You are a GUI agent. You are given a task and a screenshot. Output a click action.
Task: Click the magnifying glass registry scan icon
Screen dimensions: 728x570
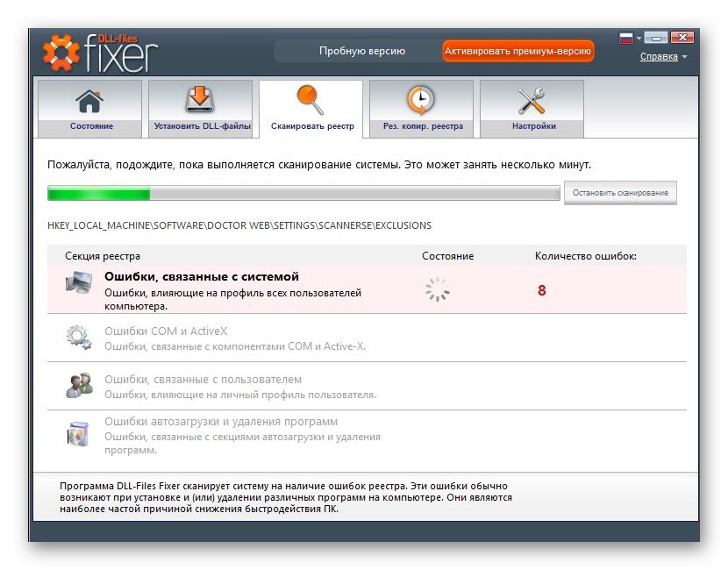coord(310,99)
